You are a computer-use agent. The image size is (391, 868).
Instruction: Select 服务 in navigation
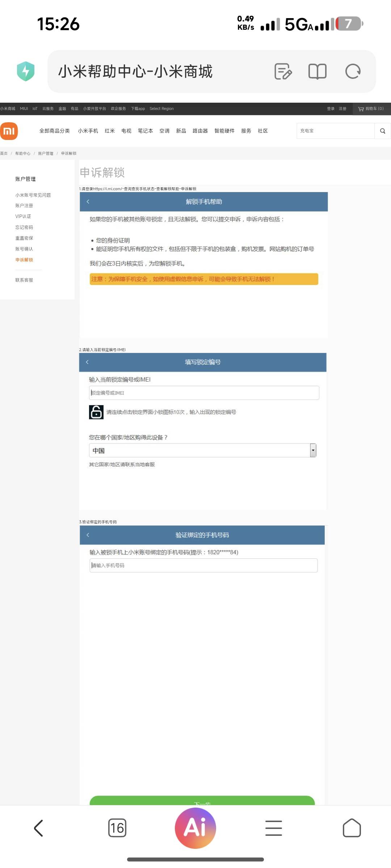tap(246, 131)
